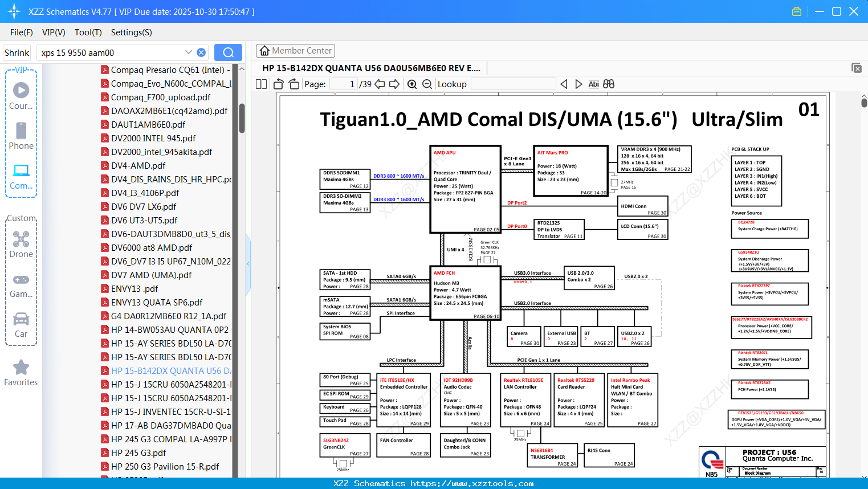
Task: Open G4 DA0R12MB6E0 R12_1A.pdf
Action: click(x=164, y=316)
